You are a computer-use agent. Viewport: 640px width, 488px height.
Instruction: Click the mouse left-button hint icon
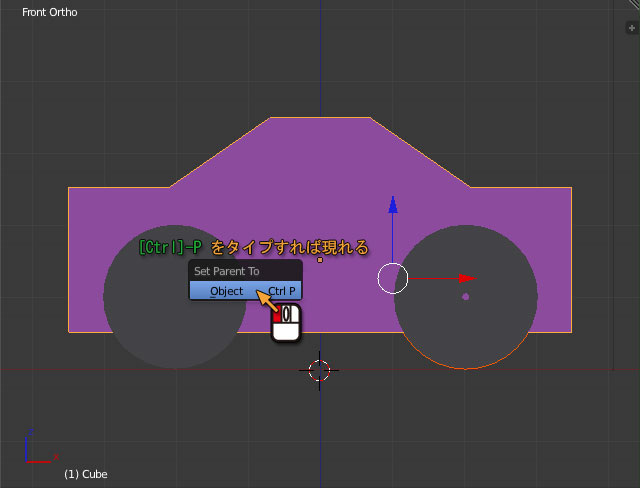coord(286,323)
